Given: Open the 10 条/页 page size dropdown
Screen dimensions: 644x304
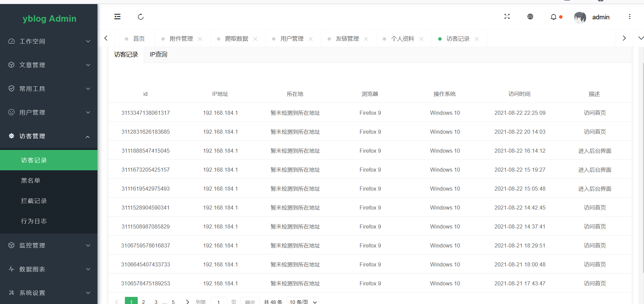Looking at the screenshot, I should pos(303,301).
